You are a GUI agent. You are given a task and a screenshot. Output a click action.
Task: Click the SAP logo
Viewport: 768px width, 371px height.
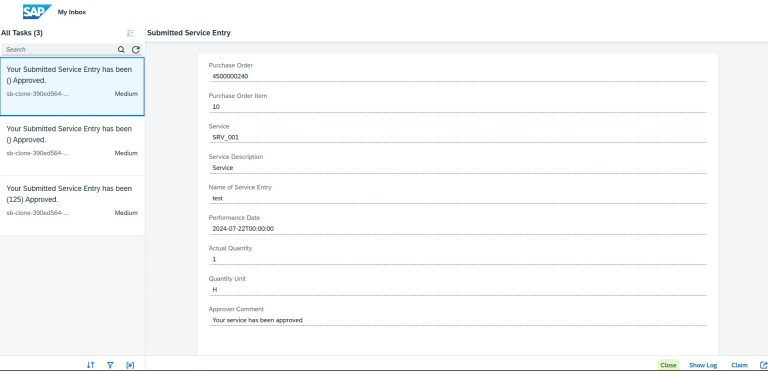[37, 11]
